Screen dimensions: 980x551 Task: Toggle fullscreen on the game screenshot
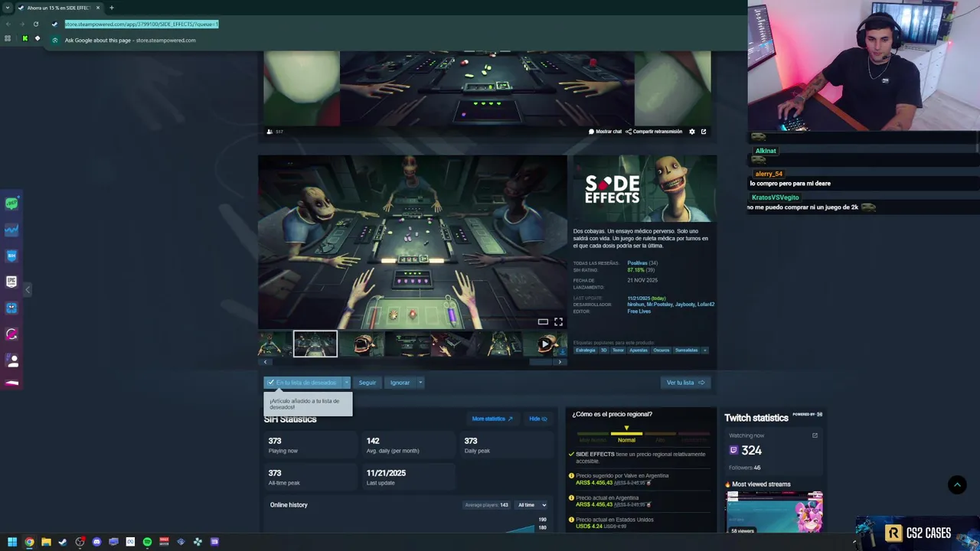click(x=558, y=322)
